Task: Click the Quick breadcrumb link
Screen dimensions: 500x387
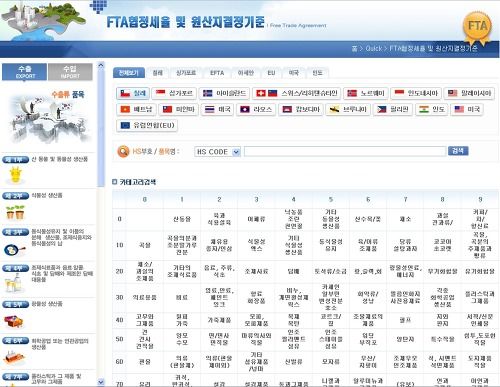Action: tap(374, 48)
